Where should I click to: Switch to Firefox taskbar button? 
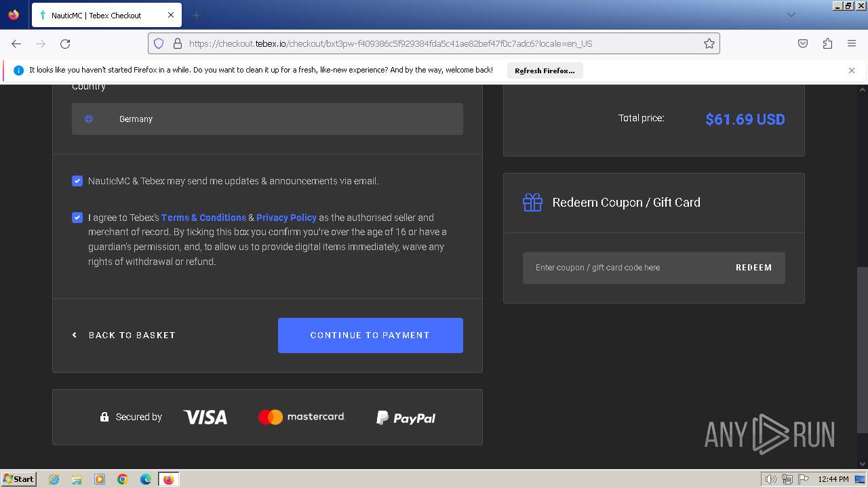point(168,479)
